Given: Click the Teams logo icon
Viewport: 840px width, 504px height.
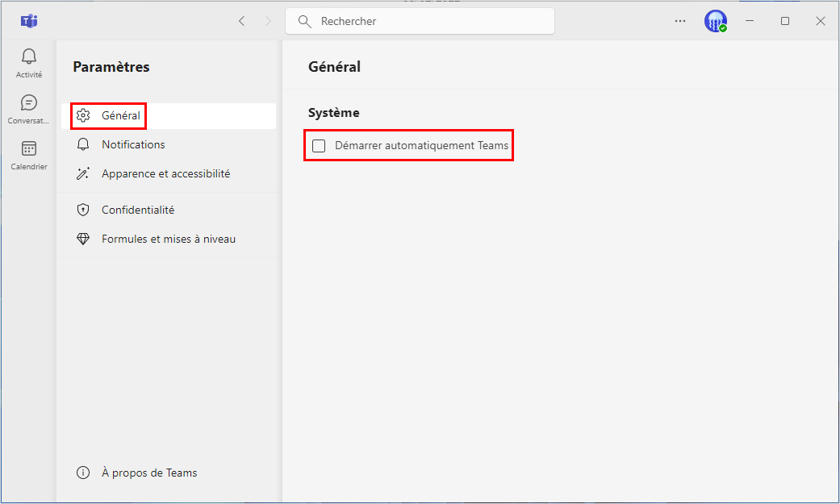Looking at the screenshot, I should tap(29, 21).
